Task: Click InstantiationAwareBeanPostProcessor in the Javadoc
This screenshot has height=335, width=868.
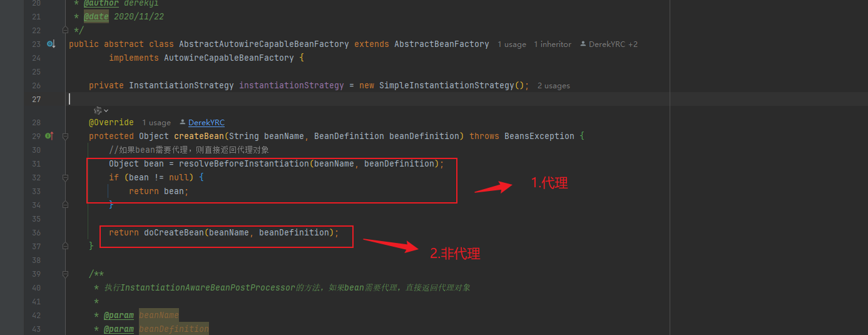Action: tap(208, 287)
